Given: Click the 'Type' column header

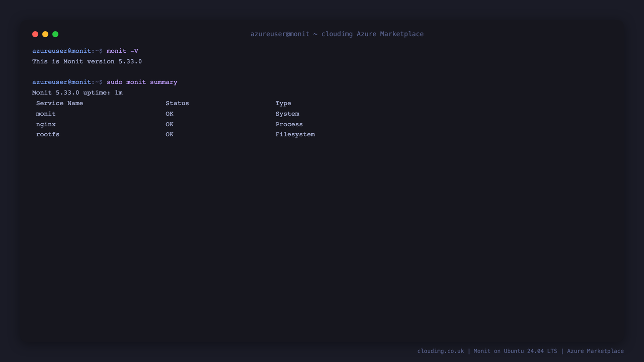Looking at the screenshot, I should [x=283, y=104].
